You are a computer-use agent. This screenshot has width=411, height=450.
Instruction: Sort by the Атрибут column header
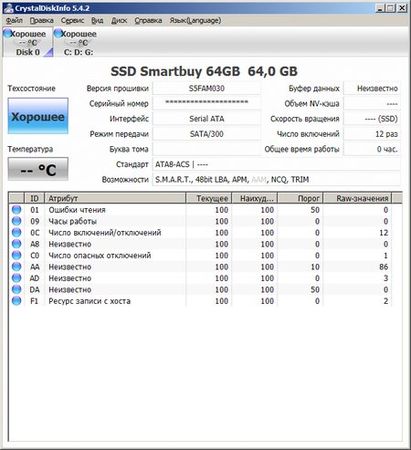(115, 198)
